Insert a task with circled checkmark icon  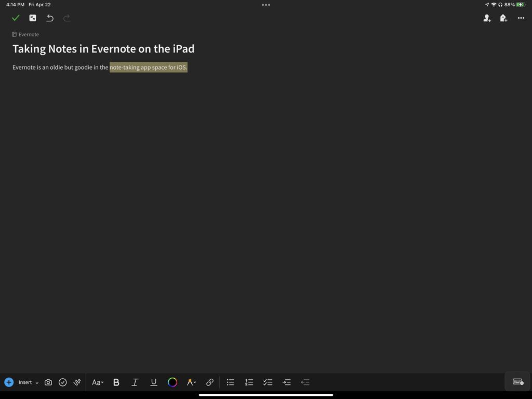[63, 382]
